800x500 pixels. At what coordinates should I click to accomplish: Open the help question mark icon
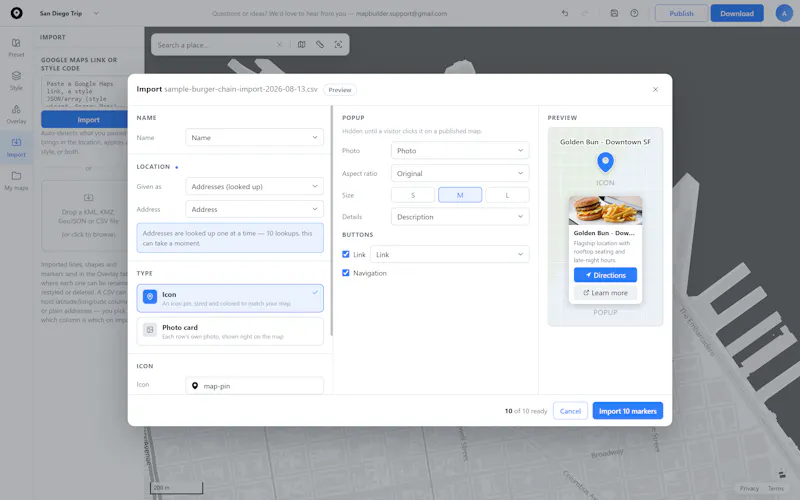634,13
